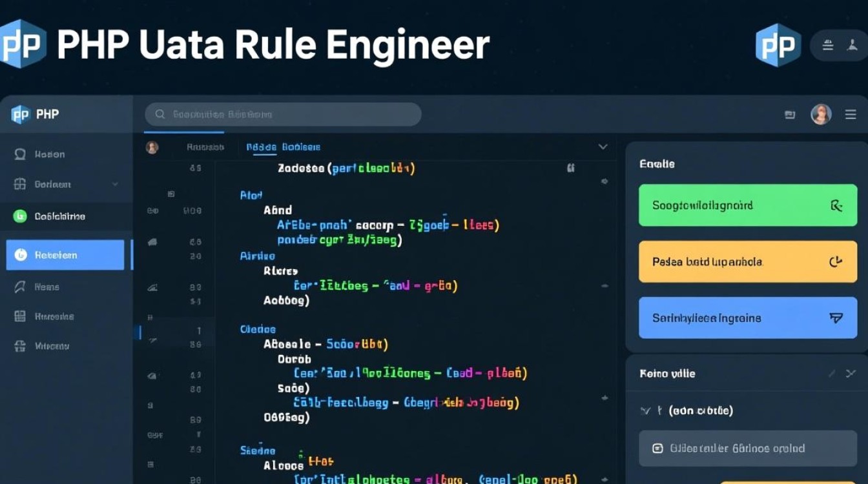Click the magnifier icon in the search bar
The width and height of the screenshot is (868, 484).
159,115
